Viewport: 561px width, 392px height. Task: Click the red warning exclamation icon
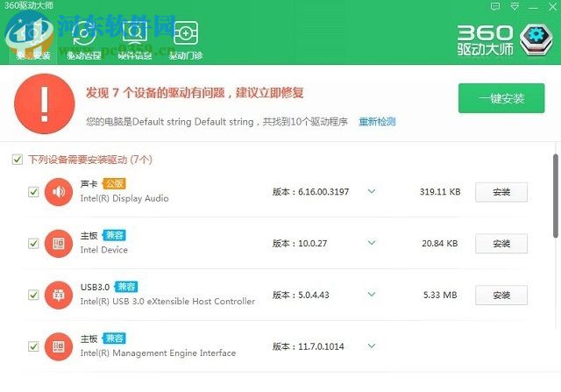(x=45, y=103)
